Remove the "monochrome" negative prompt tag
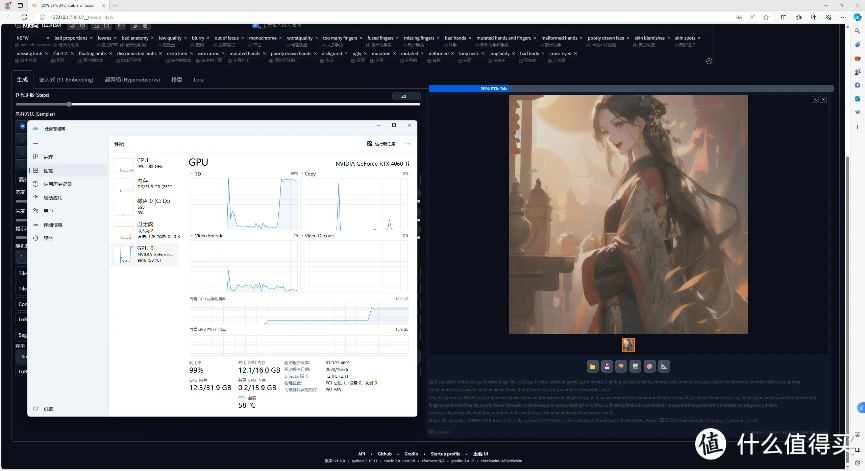Image resolution: width=865 pixels, height=471 pixels. pos(280,38)
